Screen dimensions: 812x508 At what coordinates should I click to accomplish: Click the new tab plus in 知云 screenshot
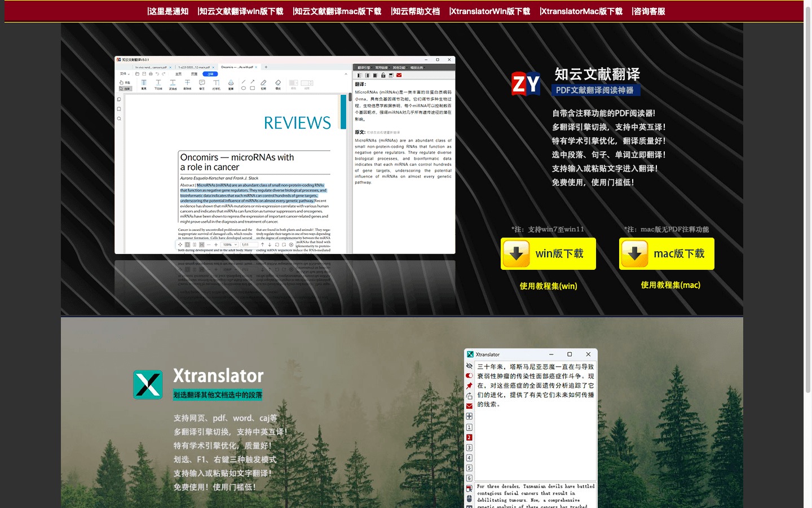coord(266,67)
